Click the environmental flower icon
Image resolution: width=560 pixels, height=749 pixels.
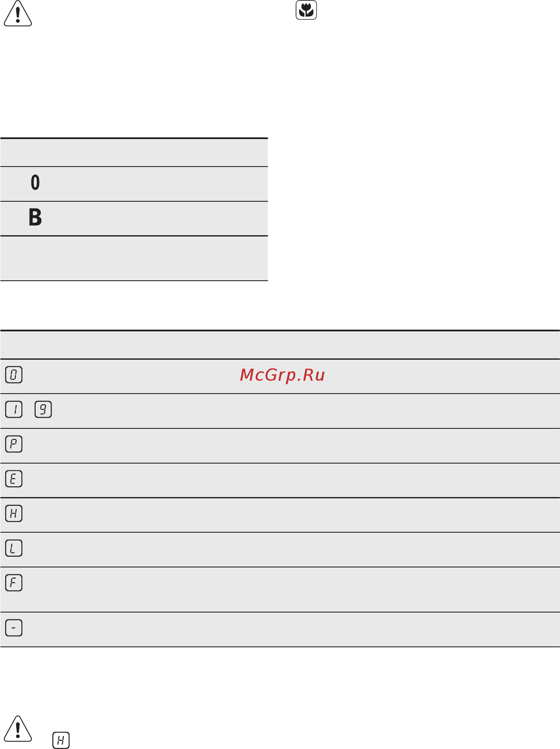(306, 10)
